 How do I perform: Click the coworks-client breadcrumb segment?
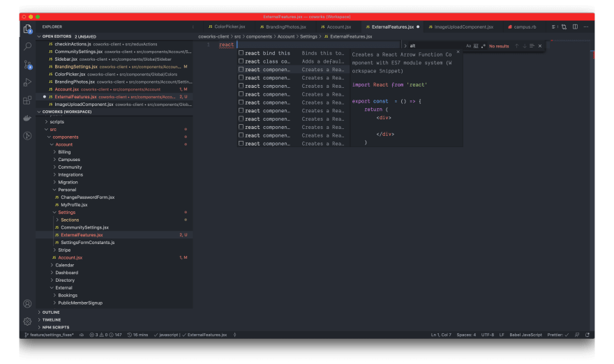(214, 36)
